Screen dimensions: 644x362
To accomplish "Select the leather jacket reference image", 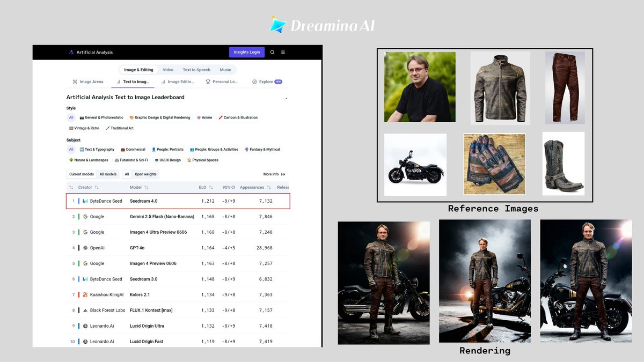I will (x=500, y=87).
